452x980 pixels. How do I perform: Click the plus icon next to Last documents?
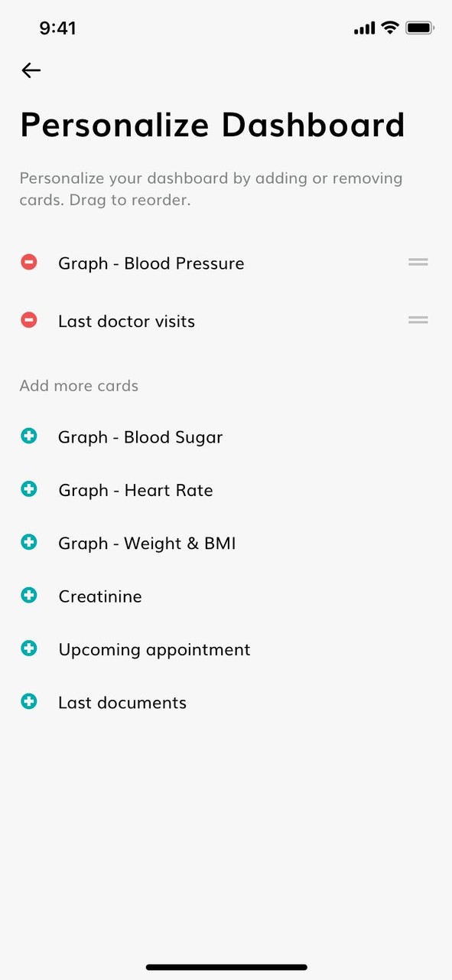[x=28, y=701]
